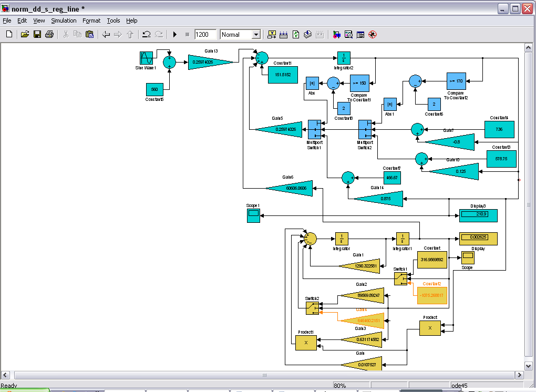Open a model file with the folder icon
This screenshot has width=536, height=392.
[24, 35]
